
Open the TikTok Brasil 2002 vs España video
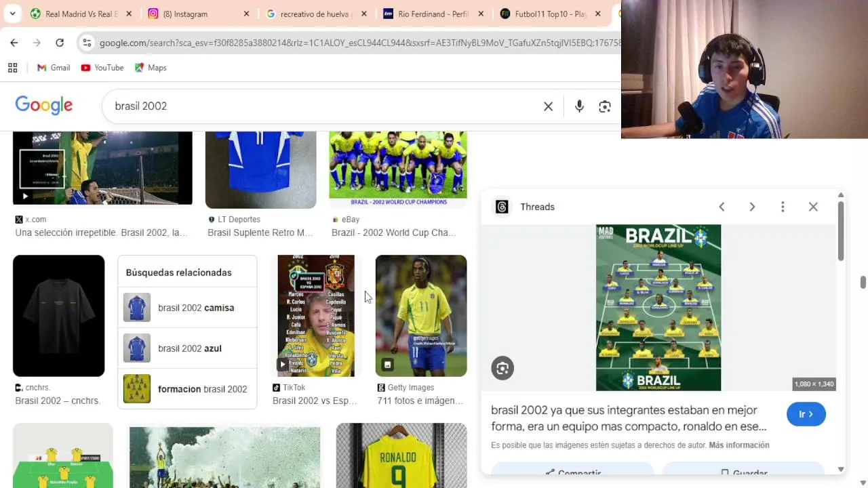316,316
